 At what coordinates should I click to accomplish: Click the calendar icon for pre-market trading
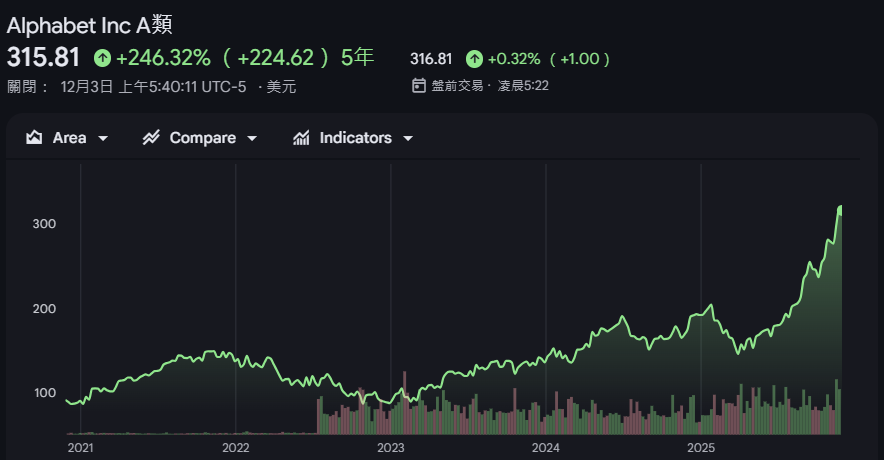418,86
